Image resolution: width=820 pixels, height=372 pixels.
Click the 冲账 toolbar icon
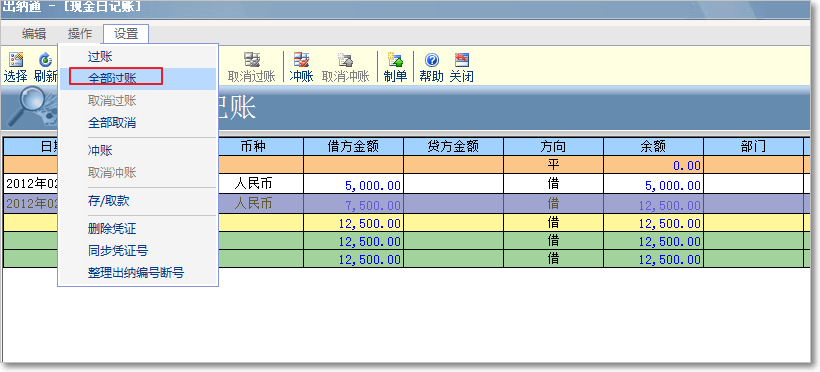(x=301, y=67)
